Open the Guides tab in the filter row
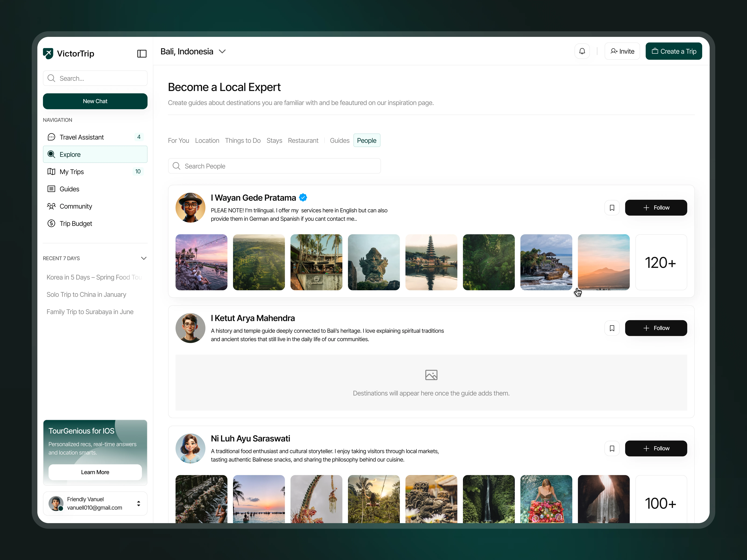The width and height of the screenshot is (747, 560). click(x=340, y=140)
